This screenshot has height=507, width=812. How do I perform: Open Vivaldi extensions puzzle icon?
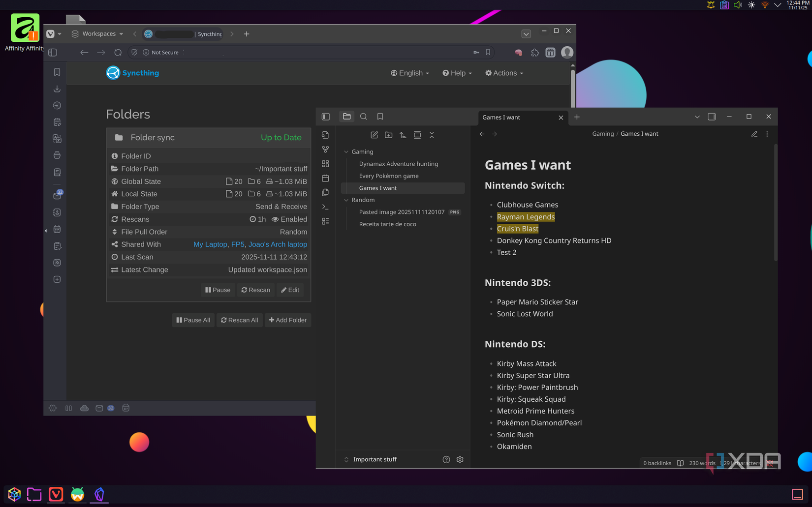coord(535,52)
